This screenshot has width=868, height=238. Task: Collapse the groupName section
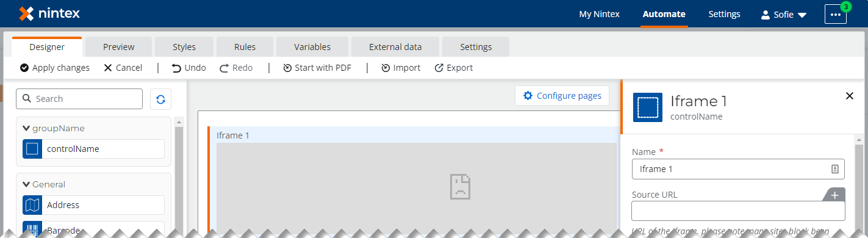point(26,128)
